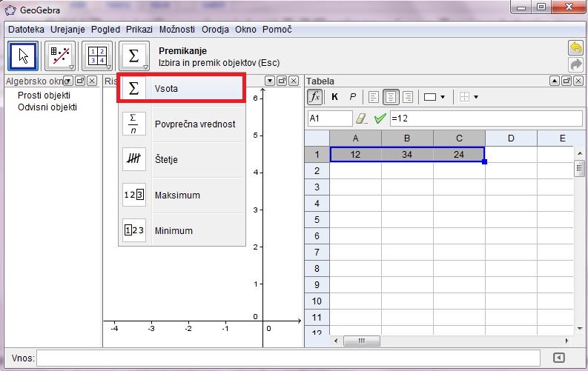Open the Datoteka menu
This screenshot has width=588, height=371.
[27, 30]
